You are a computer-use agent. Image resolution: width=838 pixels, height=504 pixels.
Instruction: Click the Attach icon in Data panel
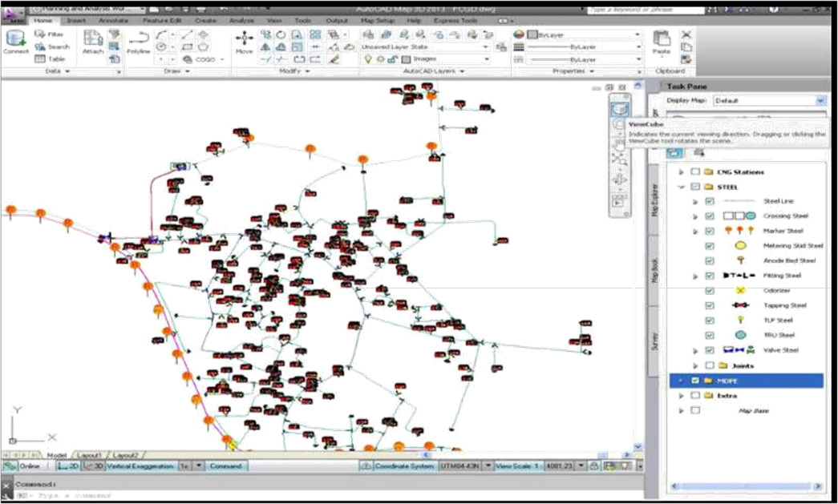tap(93, 42)
